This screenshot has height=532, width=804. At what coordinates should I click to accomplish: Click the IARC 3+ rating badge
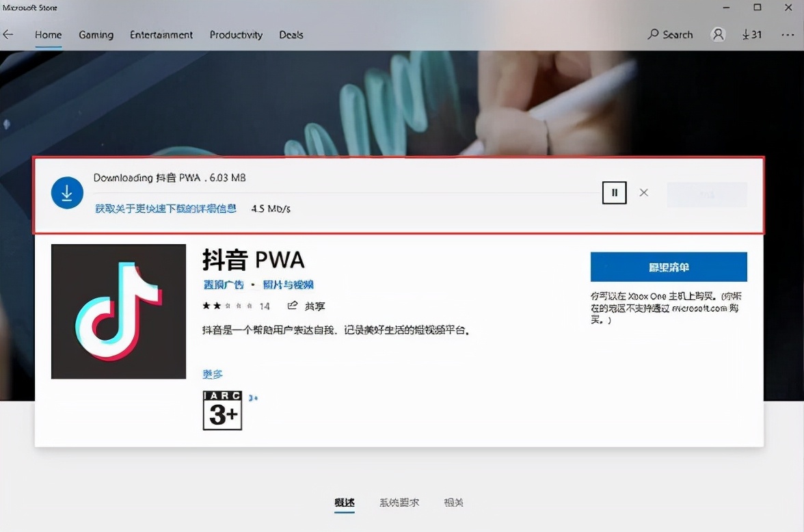[223, 410]
